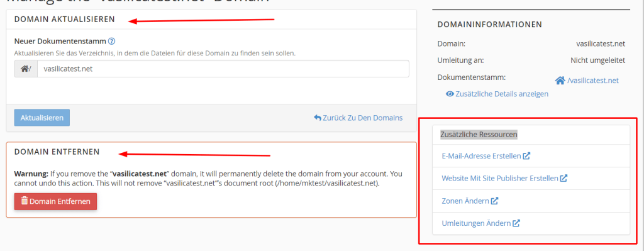
Task: Click the Domain Aktualisieren heading
Action: [x=65, y=19]
